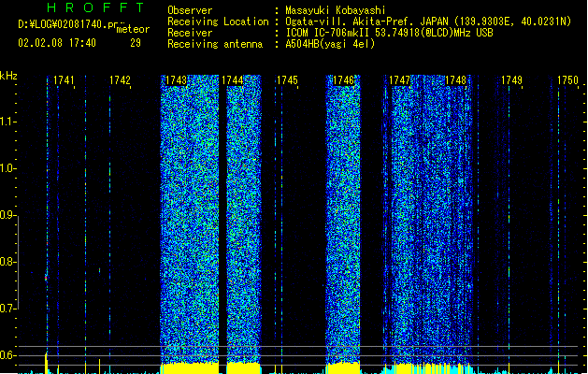
Task: Select ICOM IC-706mkII receiver text
Action: (x=328, y=33)
